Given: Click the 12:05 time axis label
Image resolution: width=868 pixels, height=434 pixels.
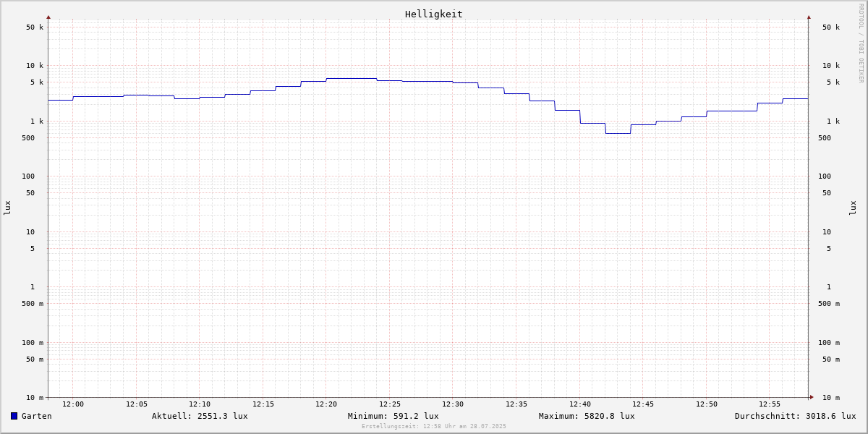Looking at the screenshot, I should click(137, 404).
